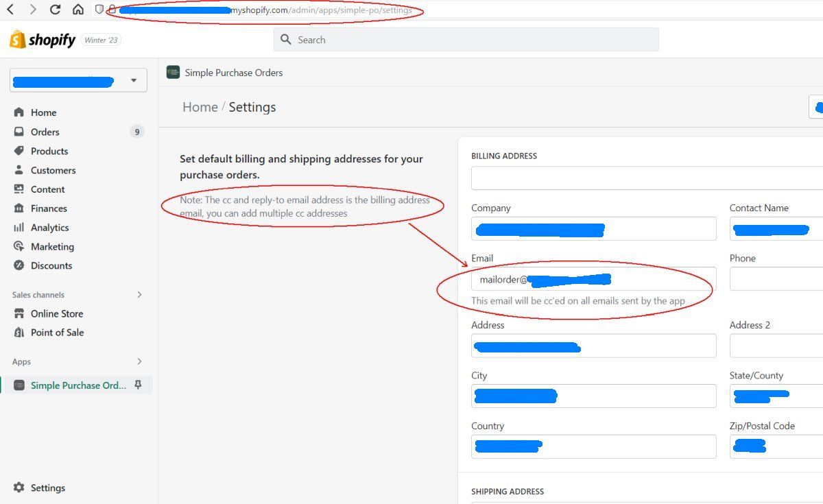Click the Home house icon in sidebar

coord(19,112)
